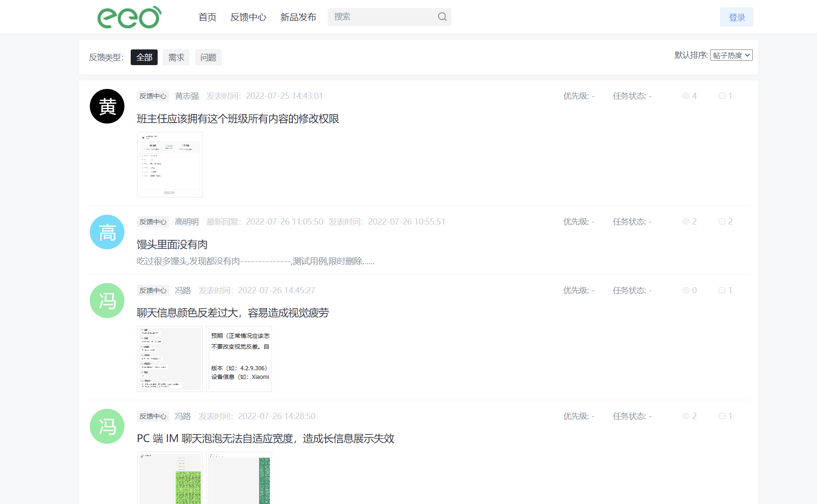Click the green eeo logo

[129, 18]
